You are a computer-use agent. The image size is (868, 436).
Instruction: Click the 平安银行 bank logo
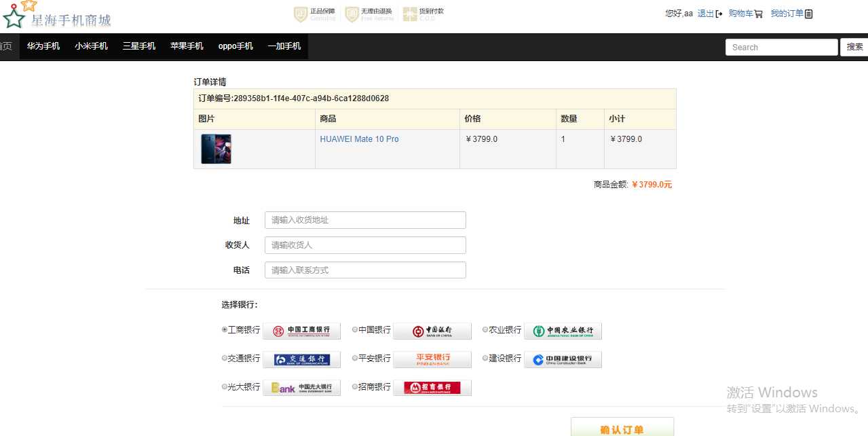(432, 359)
